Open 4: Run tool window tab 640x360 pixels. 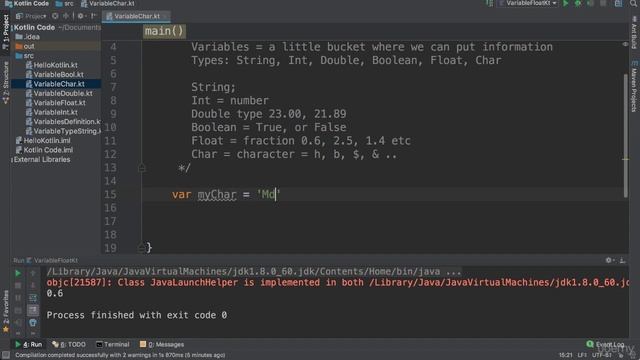(29, 344)
